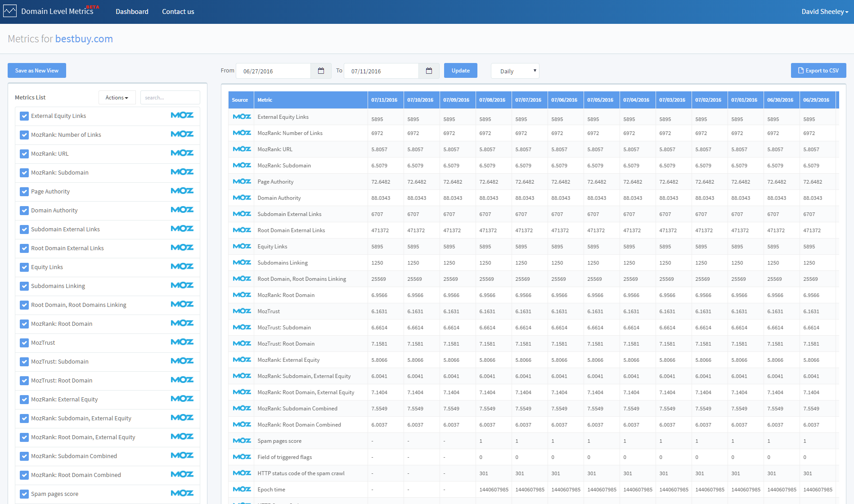854x504 pixels.
Task: Open the David Sheeley account menu
Action: coord(824,11)
